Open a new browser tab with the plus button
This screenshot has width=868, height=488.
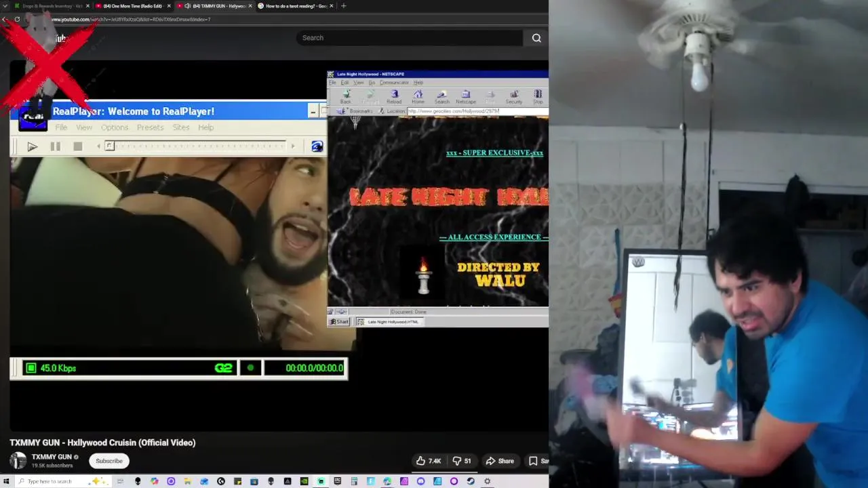pyautogui.click(x=343, y=6)
